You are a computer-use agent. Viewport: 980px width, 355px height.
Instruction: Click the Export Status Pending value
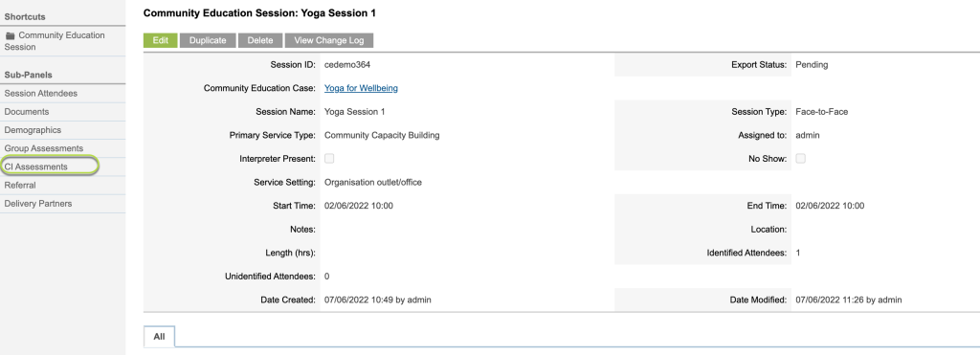tap(812, 64)
